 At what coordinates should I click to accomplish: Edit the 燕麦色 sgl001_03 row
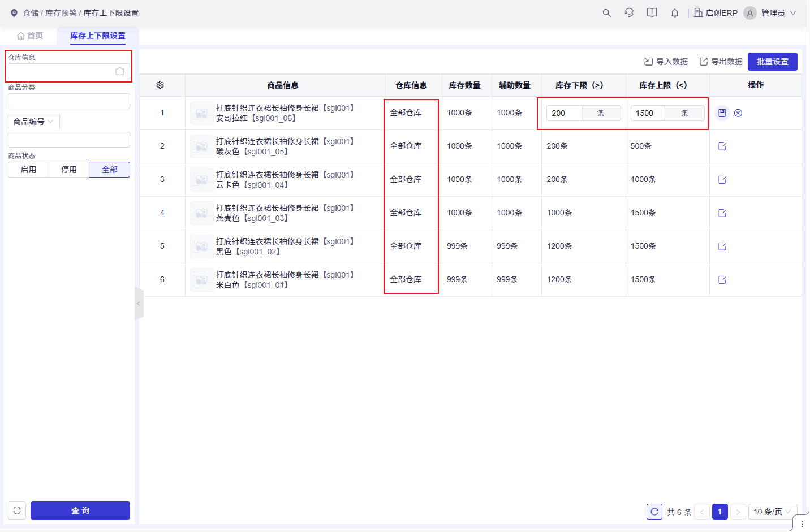click(722, 213)
